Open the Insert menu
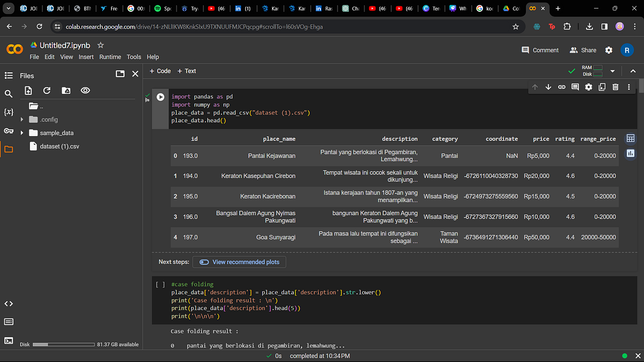The width and height of the screenshot is (644, 362). coord(86,57)
